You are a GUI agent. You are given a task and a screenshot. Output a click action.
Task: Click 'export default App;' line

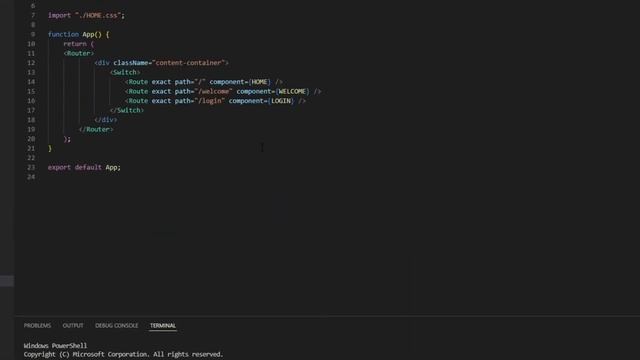[x=84, y=167]
